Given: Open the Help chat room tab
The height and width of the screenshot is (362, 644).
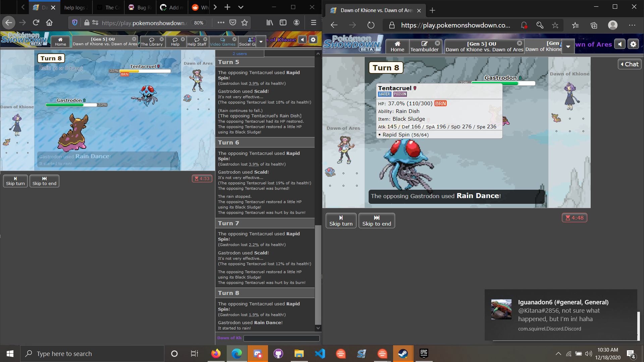Looking at the screenshot, I should [175, 42].
